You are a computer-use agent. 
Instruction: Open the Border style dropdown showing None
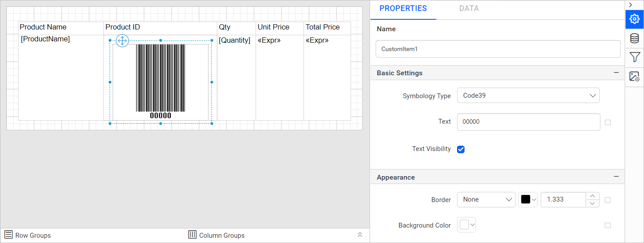486,200
